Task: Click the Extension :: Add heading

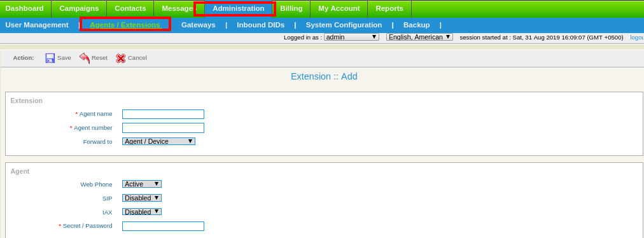Action: (324, 76)
